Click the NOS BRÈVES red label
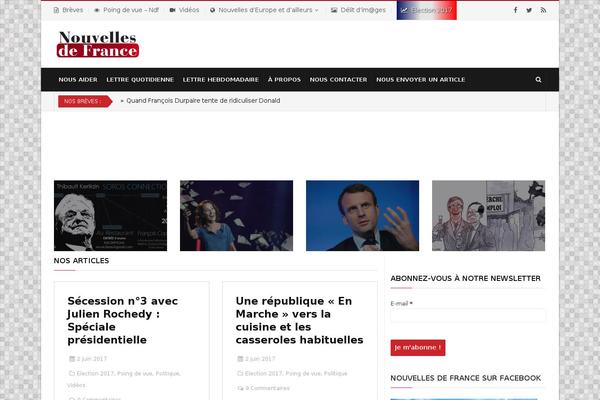The width and height of the screenshot is (600, 400). pos(85,101)
